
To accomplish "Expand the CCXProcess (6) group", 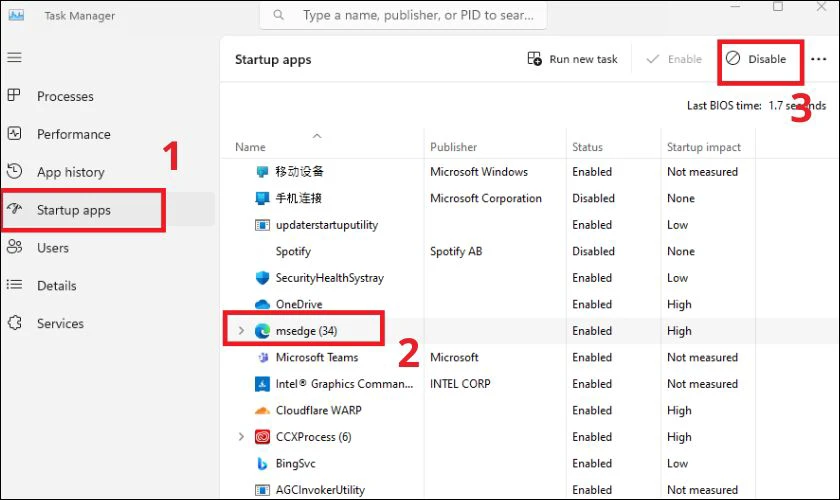I will pos(241,437).
